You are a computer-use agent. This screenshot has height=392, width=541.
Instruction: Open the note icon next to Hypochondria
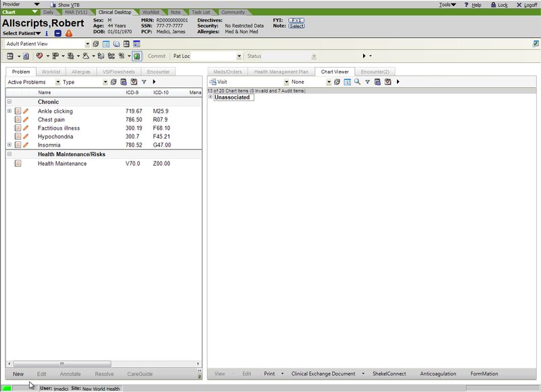click(18, 137)
